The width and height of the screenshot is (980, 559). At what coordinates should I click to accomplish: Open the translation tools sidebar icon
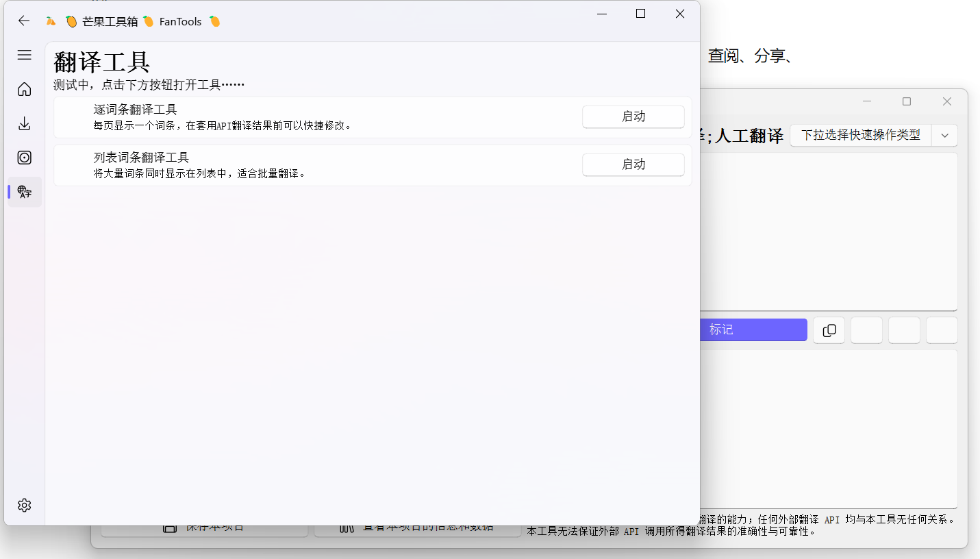coord(25,192)
